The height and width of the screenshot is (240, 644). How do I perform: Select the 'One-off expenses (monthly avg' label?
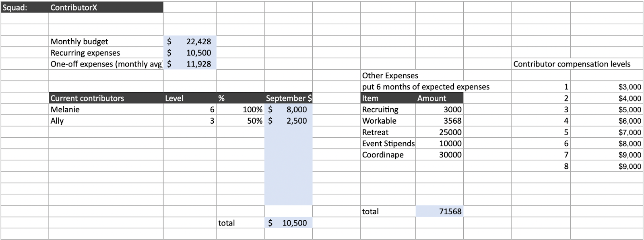(x=106, y=64)
